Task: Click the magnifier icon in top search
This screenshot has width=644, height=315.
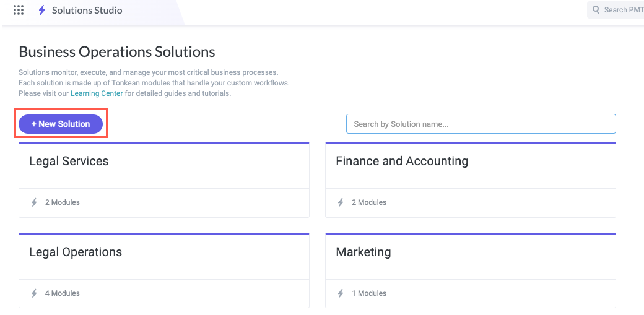Action: coord(596,10)
